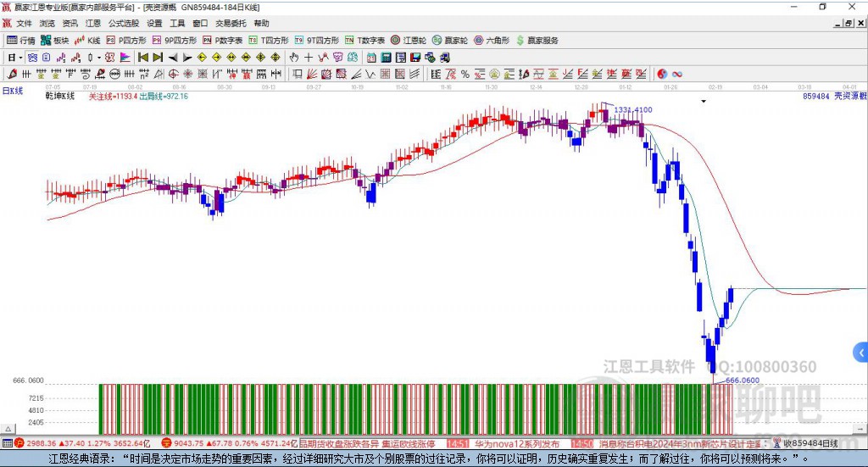Jump to the last bar icon
Screen dimensions: 868x467
point(158,58)
